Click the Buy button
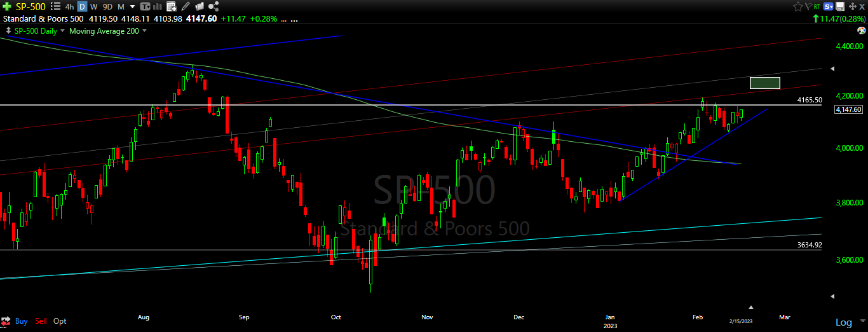868x332 pixels. pos(21,321)
